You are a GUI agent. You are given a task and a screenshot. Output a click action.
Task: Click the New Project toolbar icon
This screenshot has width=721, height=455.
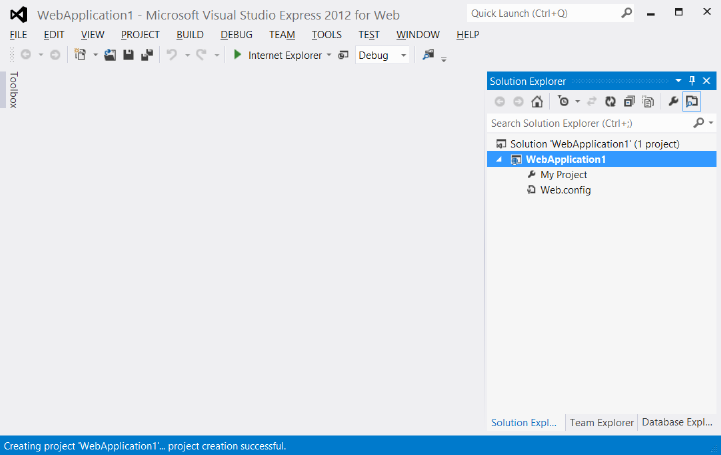(81, 55)
